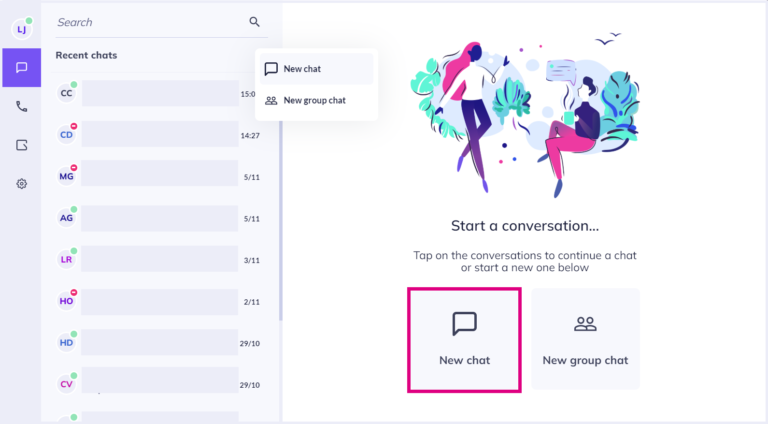Click into the Search field
The image size is (768, 424).
[x=152, y=22]
